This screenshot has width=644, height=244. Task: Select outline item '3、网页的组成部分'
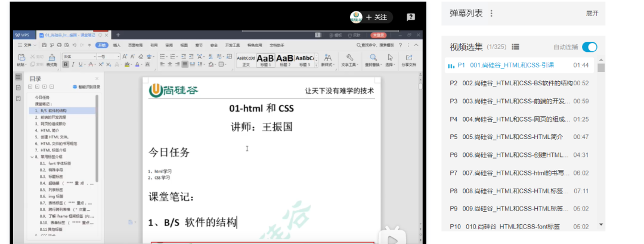51,123
